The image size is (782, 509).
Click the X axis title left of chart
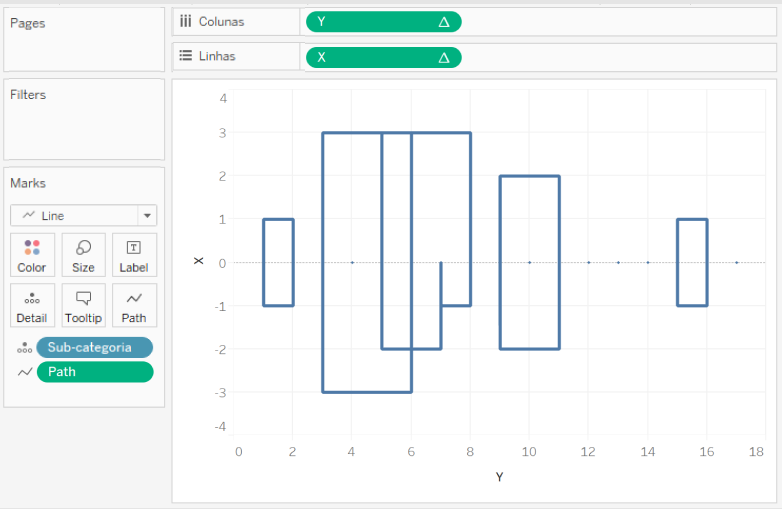pos(198,261)
